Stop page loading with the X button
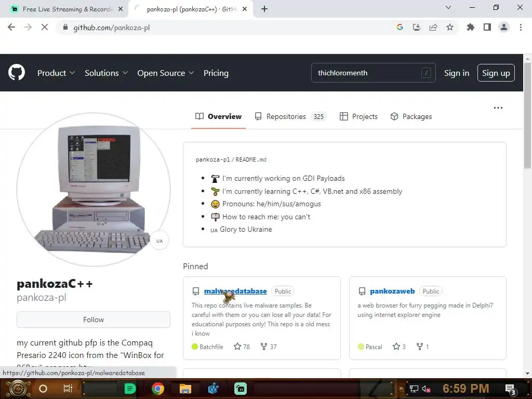The height and width of the screenshot is (399, 532). tap(45, 27)
